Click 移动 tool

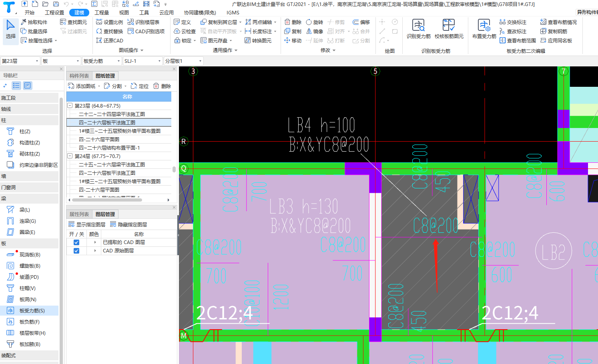click(293, 40)
